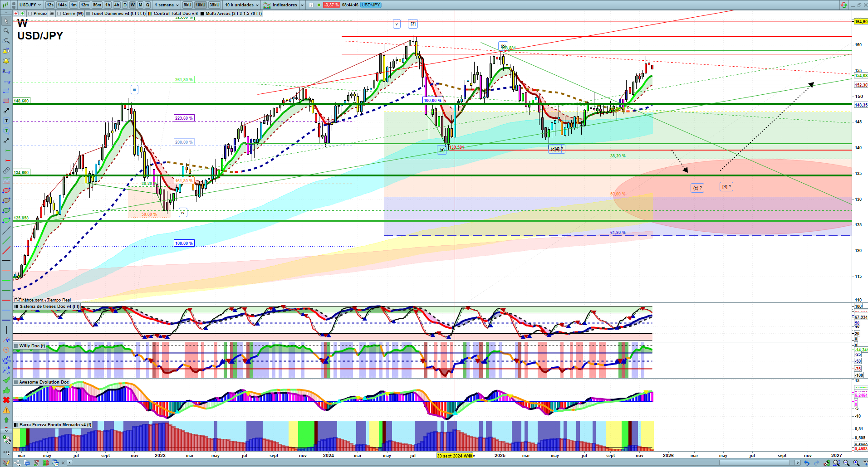Switch to the 4h timeframe
Screen dimensions: 868x467
(117, 5)
